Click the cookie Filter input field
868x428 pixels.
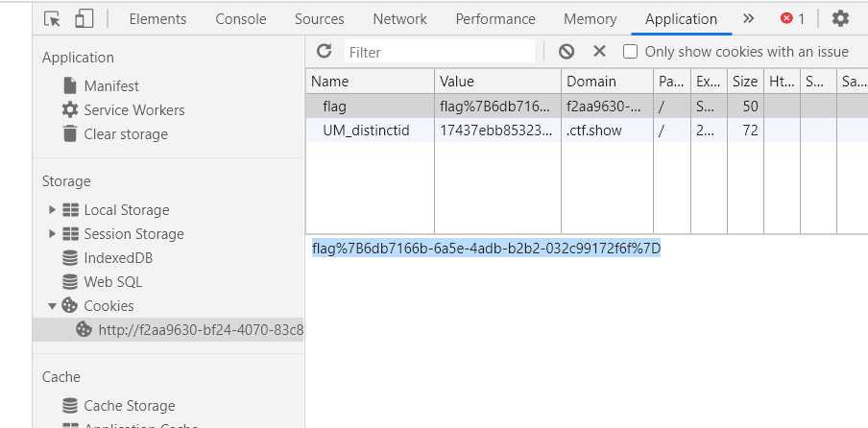(439, 52)
